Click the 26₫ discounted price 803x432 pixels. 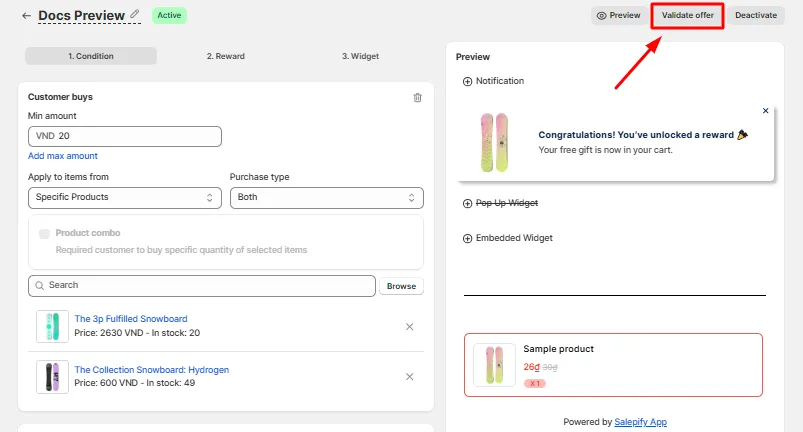(531, 367)
